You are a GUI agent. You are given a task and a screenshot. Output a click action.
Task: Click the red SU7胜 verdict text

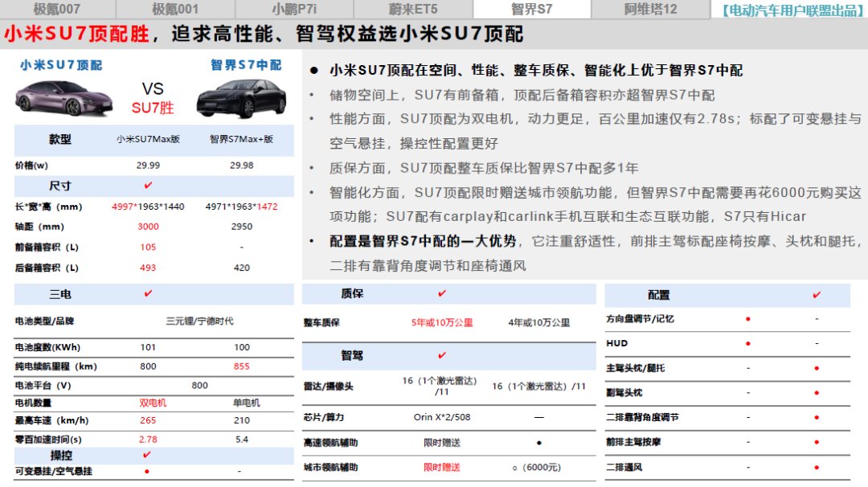pos(153,108)
